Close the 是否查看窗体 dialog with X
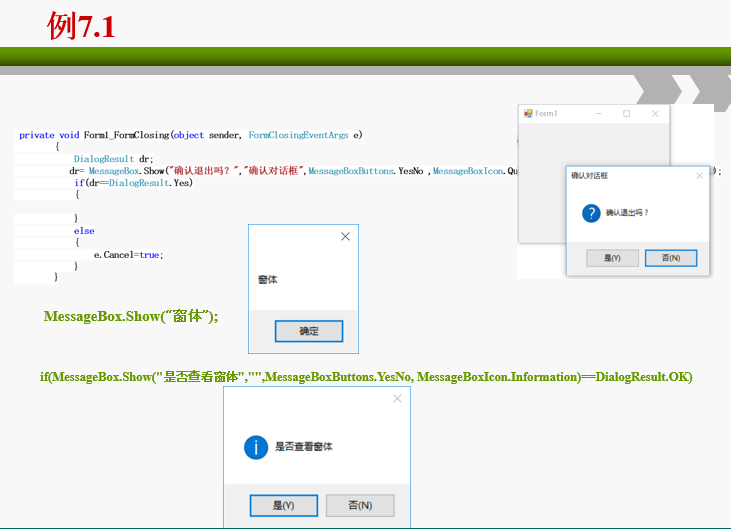This screenshot has width=731, height=529. (397, 398)
